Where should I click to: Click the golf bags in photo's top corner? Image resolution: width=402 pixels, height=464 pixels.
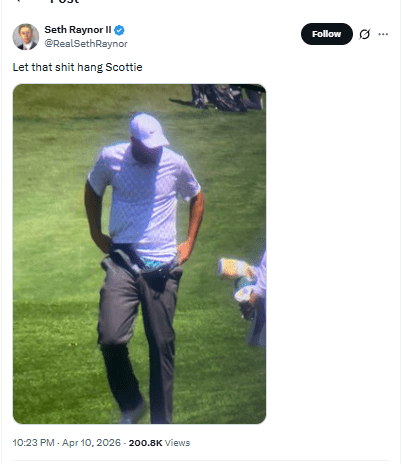(228, 97)
